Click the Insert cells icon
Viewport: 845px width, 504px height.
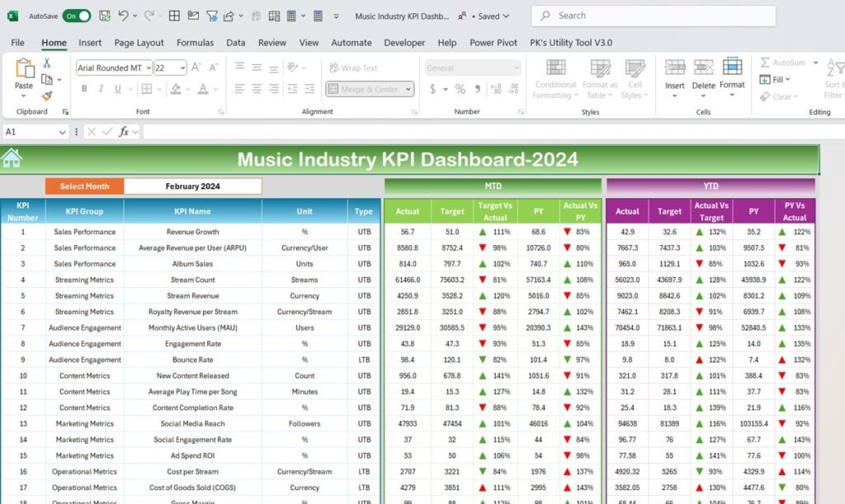click(675, 67)
